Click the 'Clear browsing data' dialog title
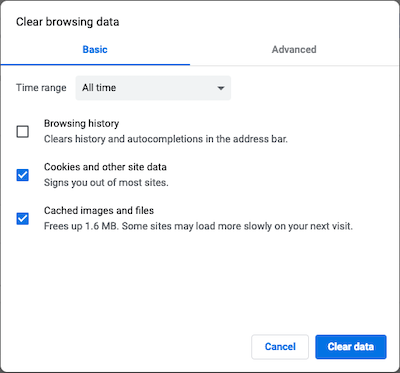The image size is (400, 373). point(67,22)
